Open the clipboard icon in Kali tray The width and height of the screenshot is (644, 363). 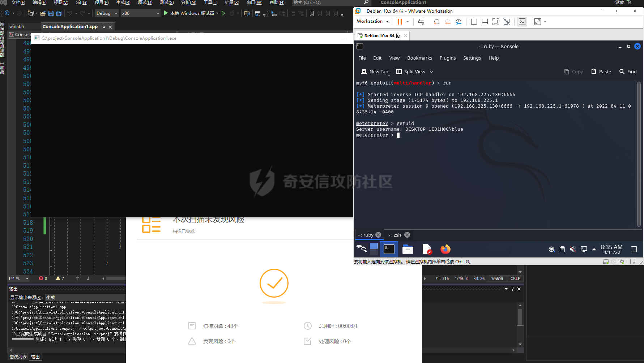[x=562, y=249]
